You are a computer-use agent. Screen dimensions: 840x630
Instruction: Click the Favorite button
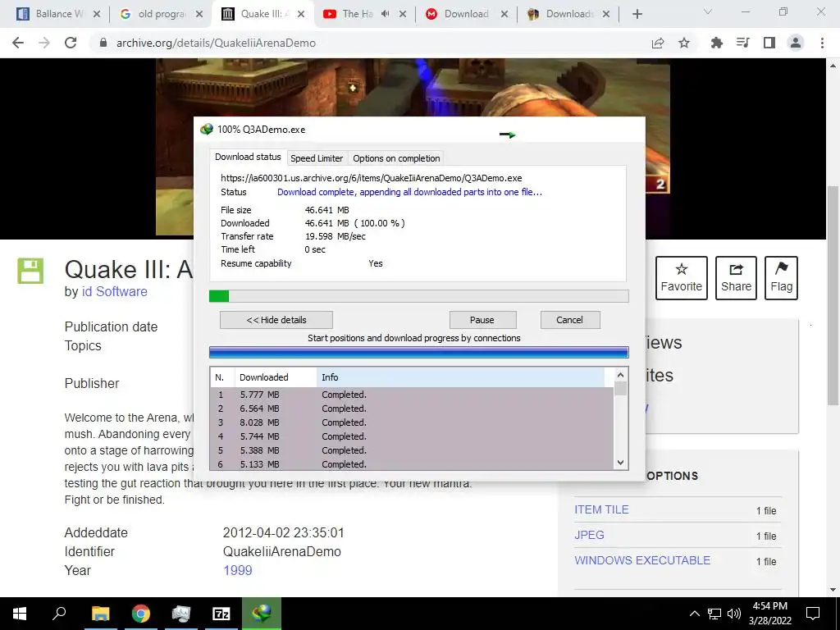[x=682, y=277]
